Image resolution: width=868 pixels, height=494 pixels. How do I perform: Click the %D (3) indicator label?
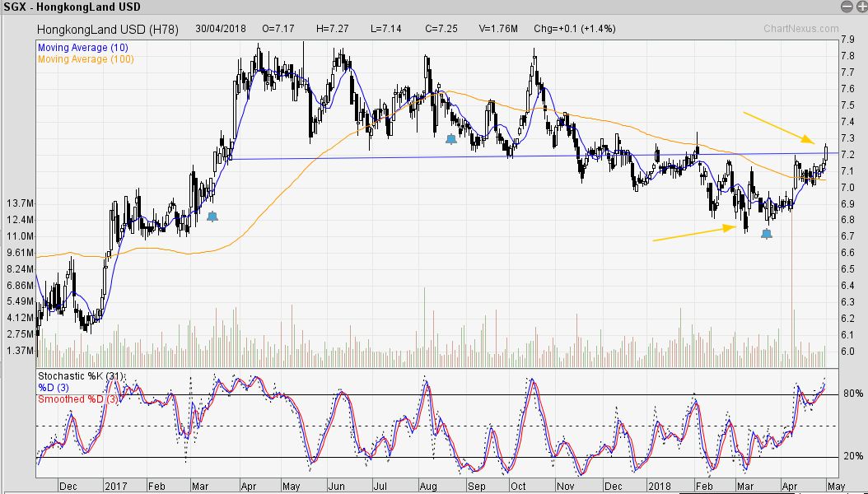pos(54,387)
